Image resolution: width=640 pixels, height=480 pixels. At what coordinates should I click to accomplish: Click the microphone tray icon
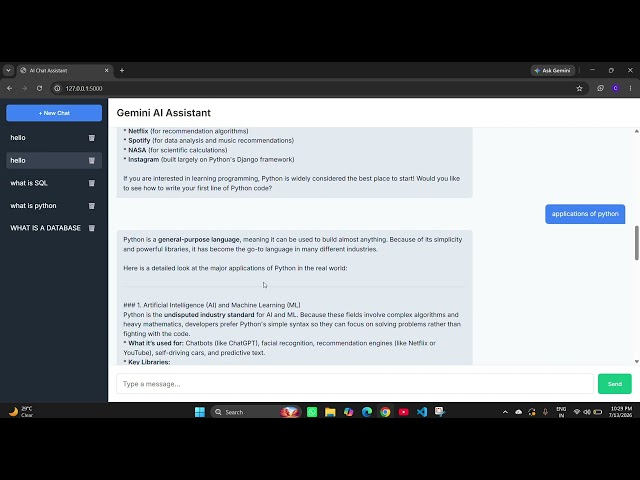click(x=545, y=412)
